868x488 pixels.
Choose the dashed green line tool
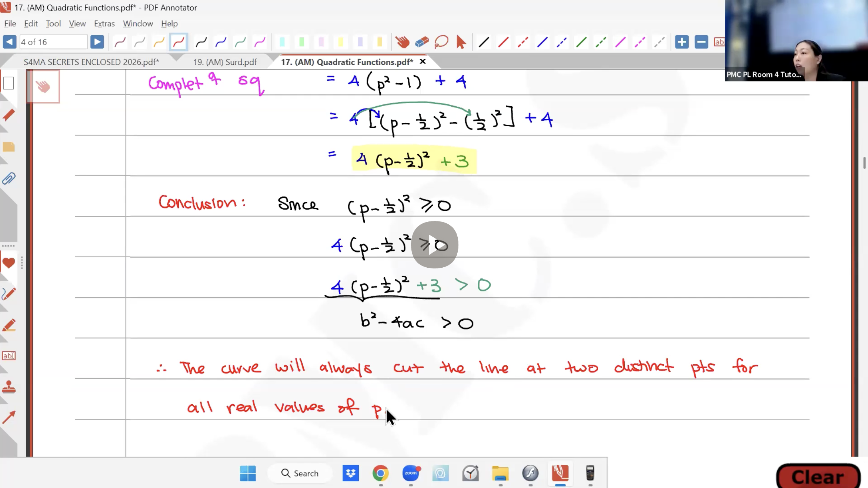pyautogui.click(x=601, y=42)
